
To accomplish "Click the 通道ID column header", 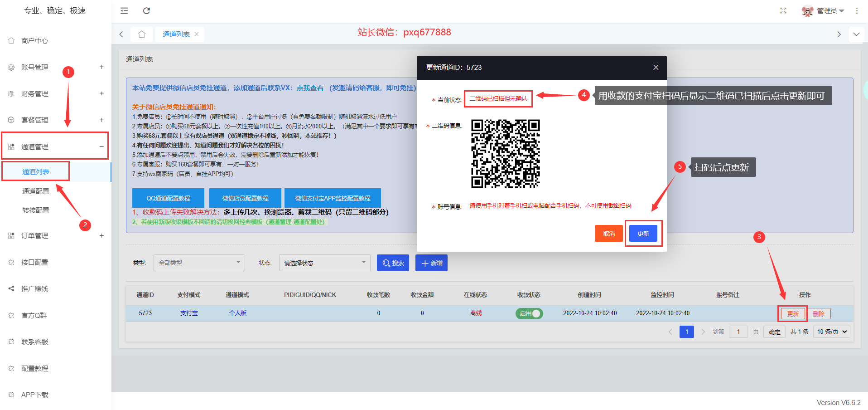I will pyautogui.click(x=145, y=295).
